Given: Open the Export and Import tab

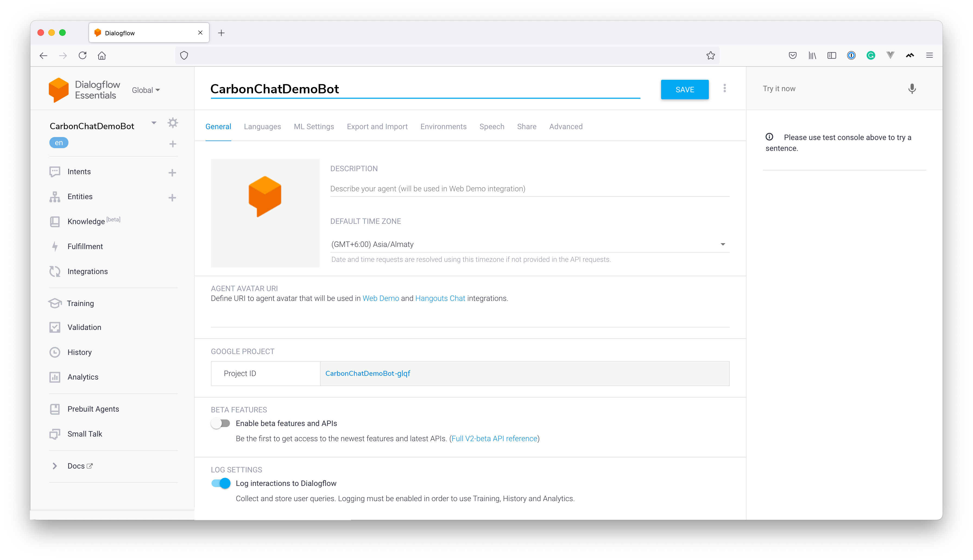Looking at the screenshot, I should pyautogui.click(x=377, y=126).
